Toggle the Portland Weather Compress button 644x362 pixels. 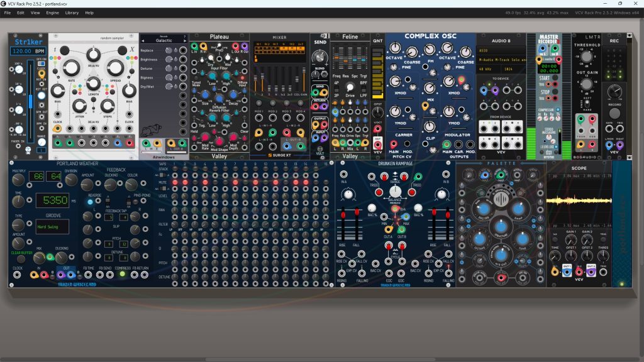pos(123,275)
